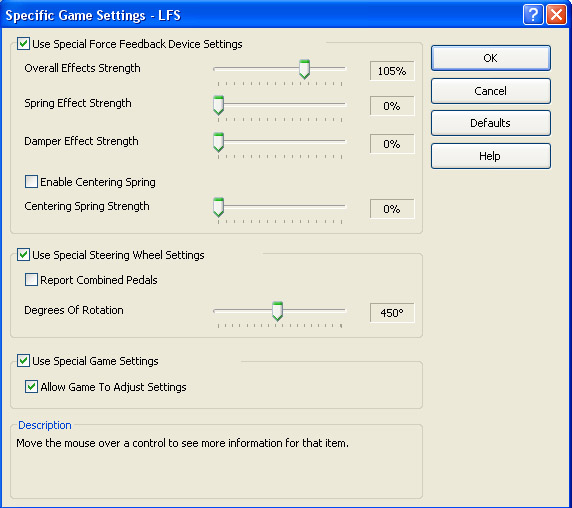Click the OK button
Viewport: 572px width, 508px height.
491,58
